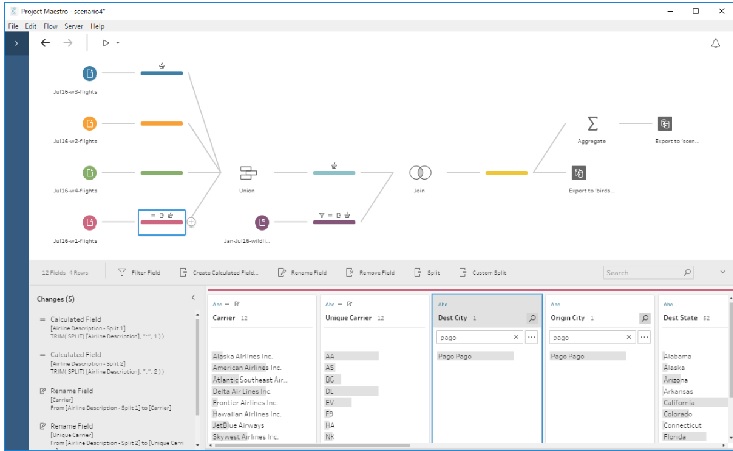Select the Union step icon

pos(248,172)
